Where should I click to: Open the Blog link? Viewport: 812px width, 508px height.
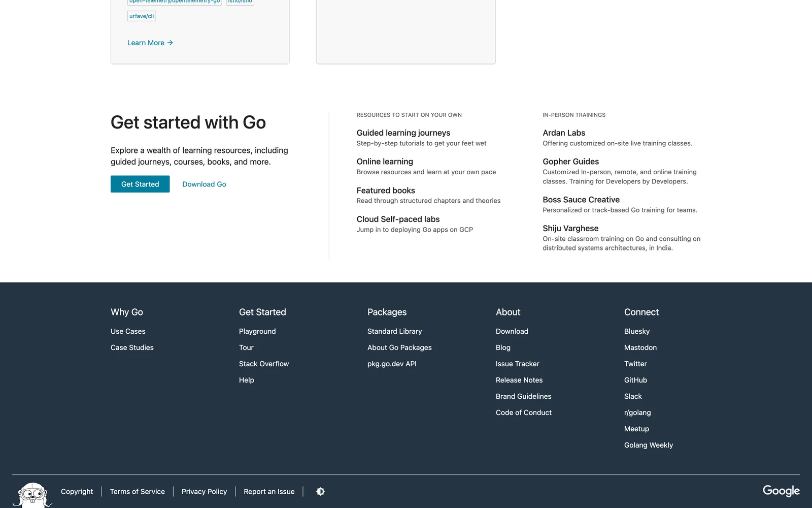pos(503,347)
